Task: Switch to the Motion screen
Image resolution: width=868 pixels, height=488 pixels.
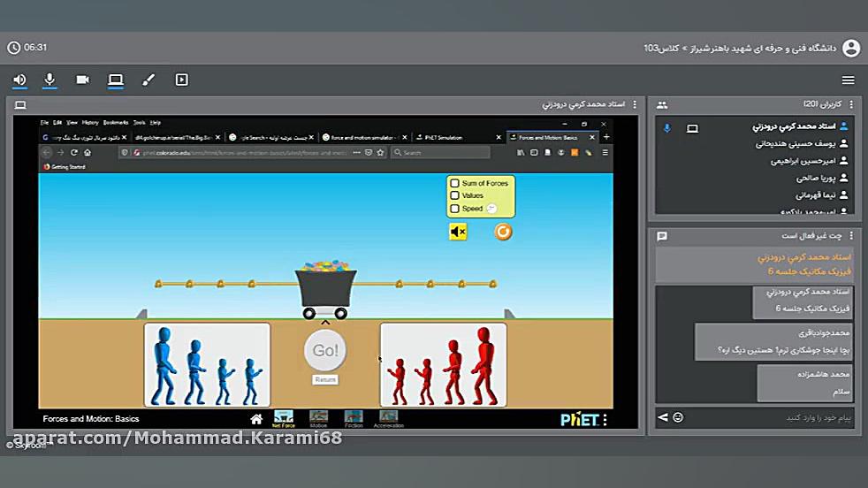Action: [318, 419]
